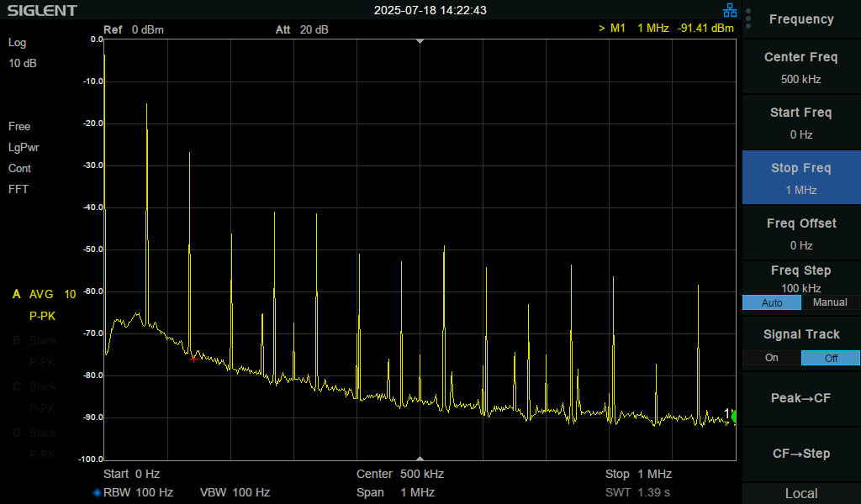Click the 100 kHz Freq Step value
The width and height of the screenshot is (861, 504).
tap(801, 288)
